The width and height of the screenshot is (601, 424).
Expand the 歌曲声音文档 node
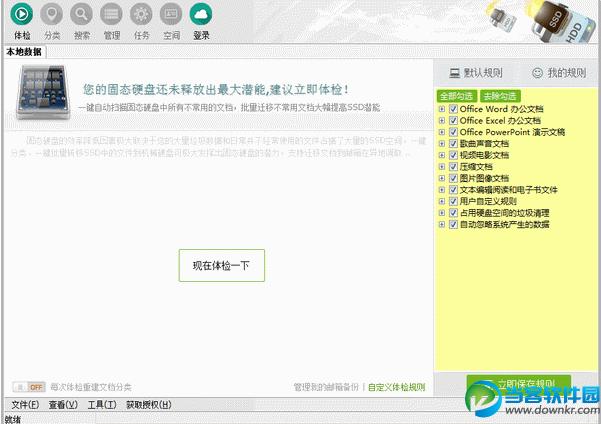tap(442, 143)
